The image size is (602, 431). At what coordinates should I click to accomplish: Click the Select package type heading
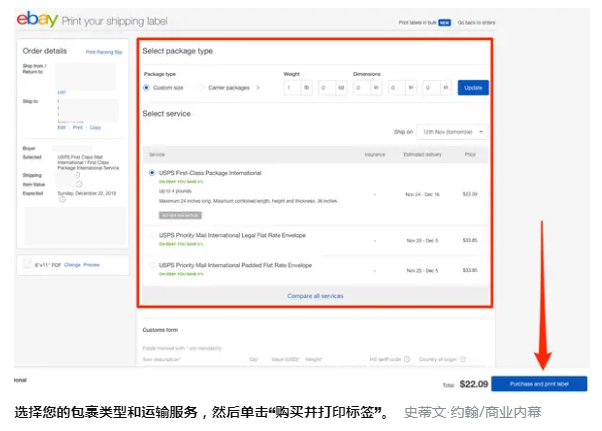177,51
